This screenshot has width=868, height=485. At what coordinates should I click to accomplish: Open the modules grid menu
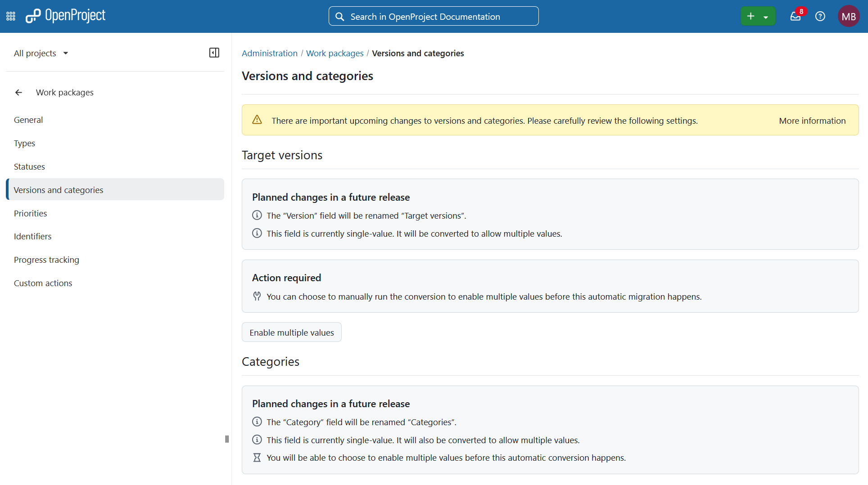[x=11, y=17]
